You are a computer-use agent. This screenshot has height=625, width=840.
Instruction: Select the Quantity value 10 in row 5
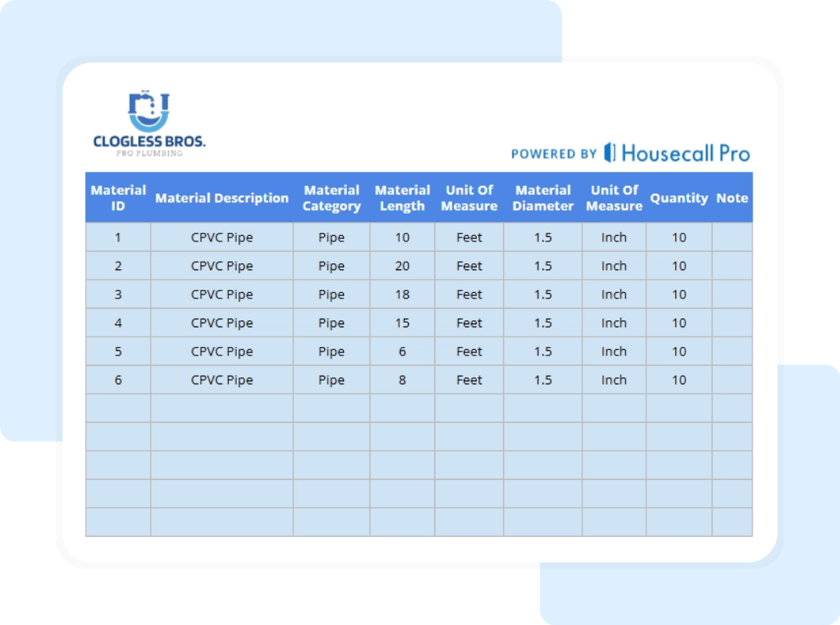pos(679,352)
